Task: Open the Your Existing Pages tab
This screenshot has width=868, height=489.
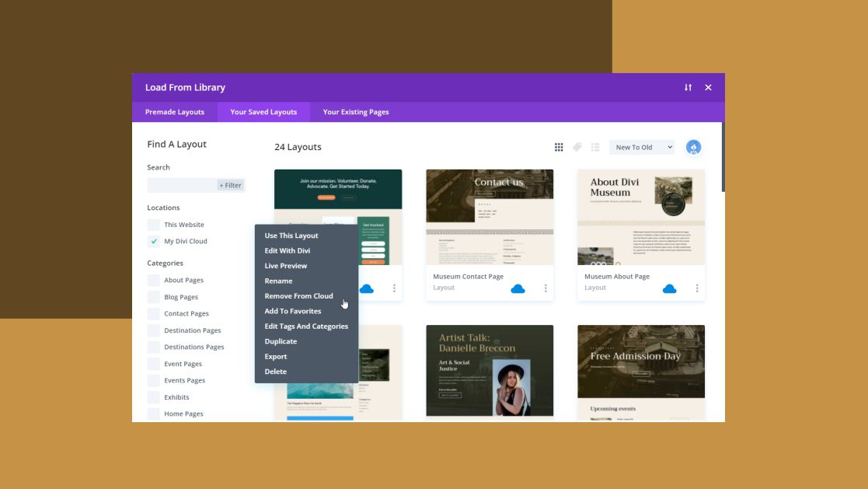Action: [x=355, y=112]
